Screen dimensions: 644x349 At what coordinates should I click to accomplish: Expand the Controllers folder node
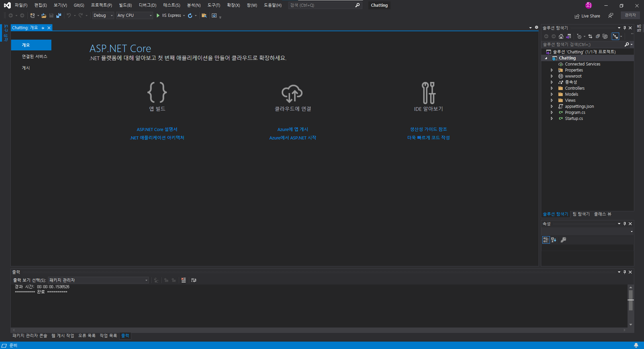tap(552, 88)
